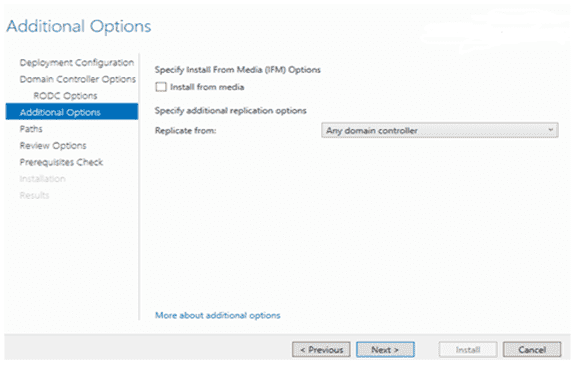The image size is (583, 367).
Task: Select Domain Controller Options in sidebar
Action: click(78, 79)
